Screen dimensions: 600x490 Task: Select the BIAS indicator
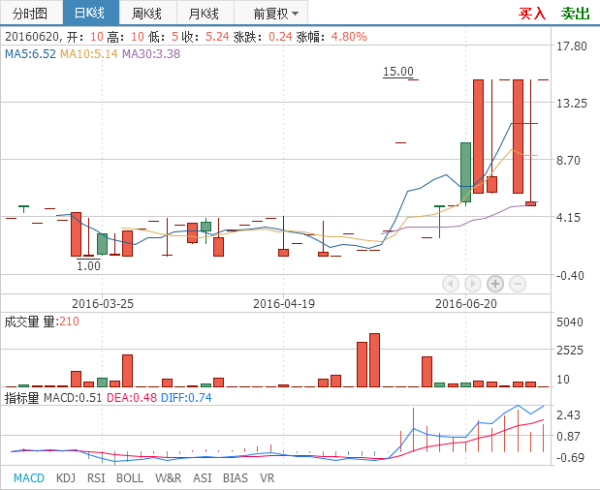(235, 478)
